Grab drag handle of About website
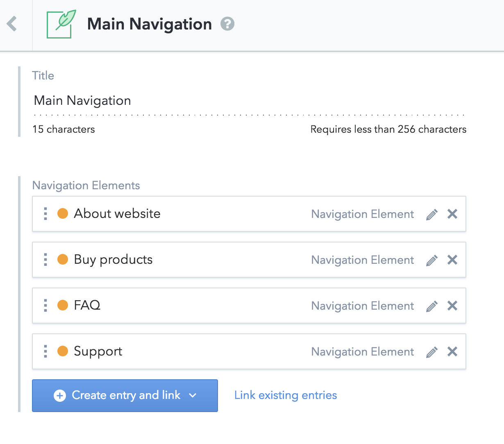 click(x=45, y=213)
